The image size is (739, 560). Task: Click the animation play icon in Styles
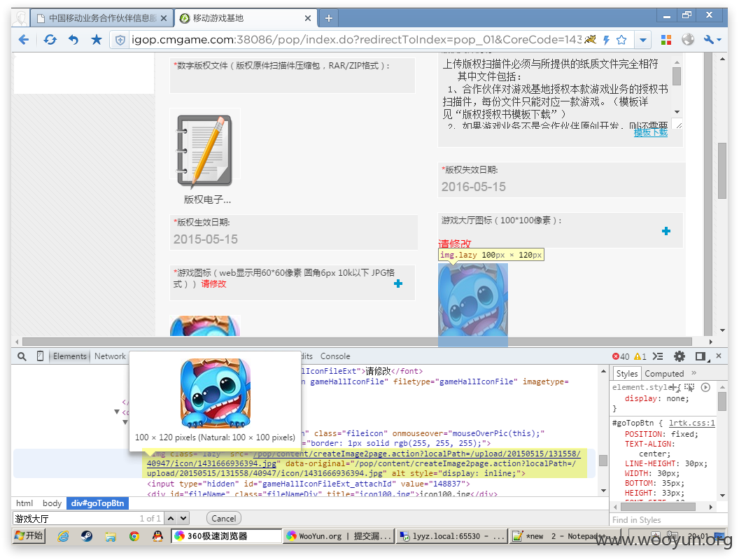pyautogui.click(x=705, y=388)
